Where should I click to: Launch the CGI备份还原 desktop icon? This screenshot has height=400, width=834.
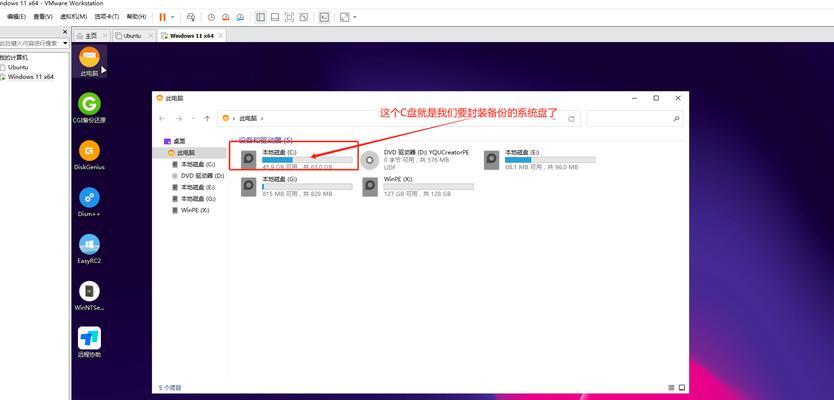point(89,108)
